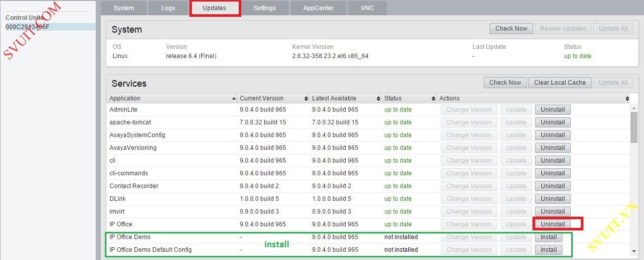Select the apache-tomcat row name
644x260 pixels.
click(130, 122)
